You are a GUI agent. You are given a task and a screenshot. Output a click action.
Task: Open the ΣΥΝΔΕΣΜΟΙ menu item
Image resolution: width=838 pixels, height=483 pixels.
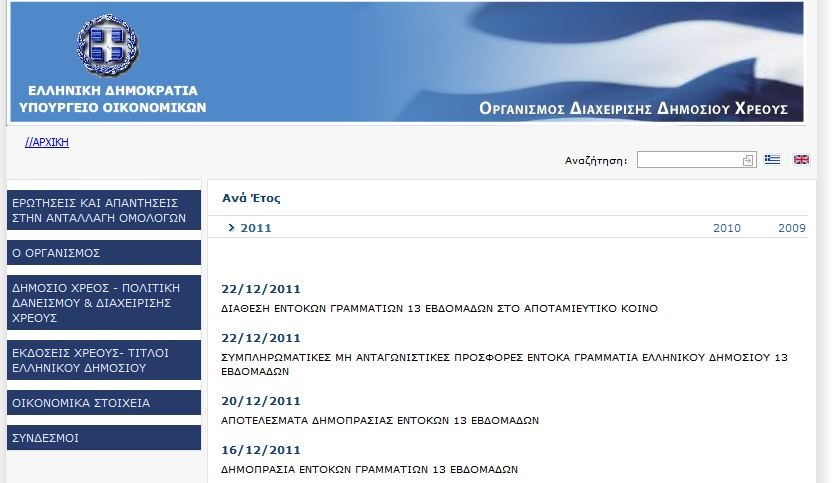coord(104,438)
